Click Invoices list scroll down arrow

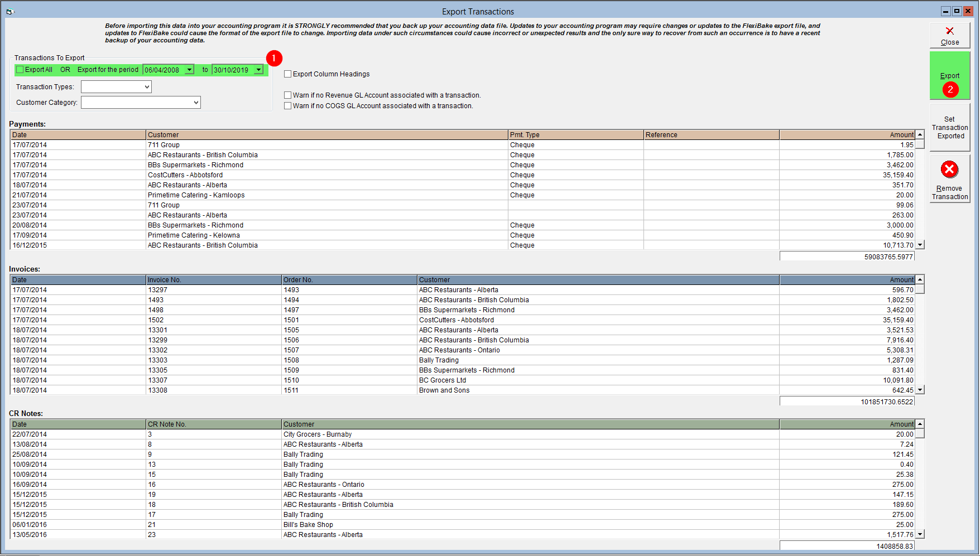point(920,390)
